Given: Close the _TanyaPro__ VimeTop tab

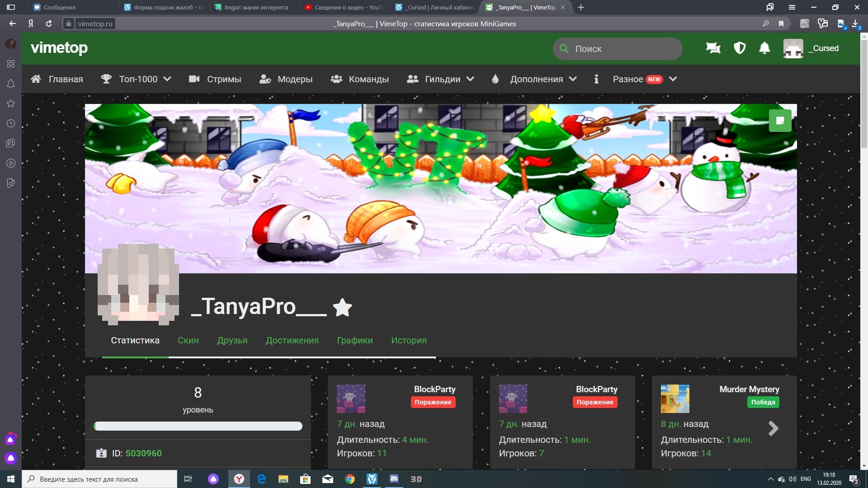Looking at the screenshot, I should (563, 7).
